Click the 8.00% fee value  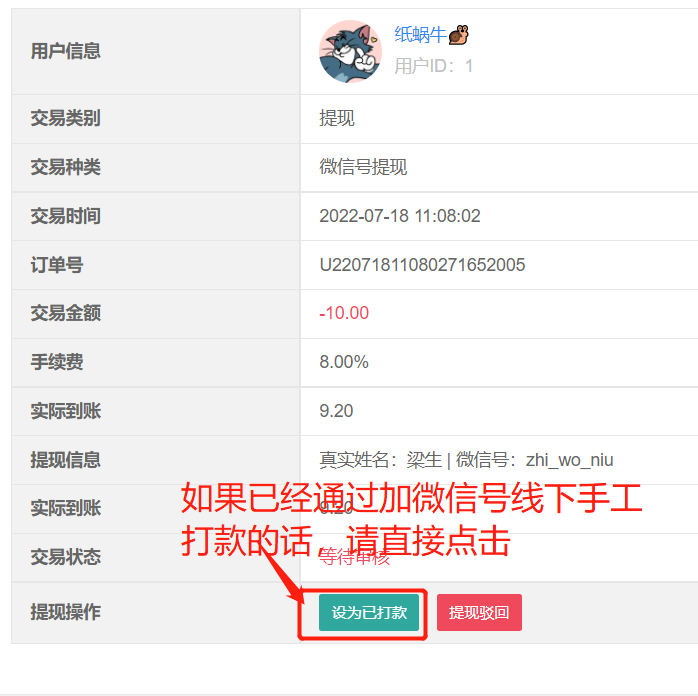(344, 362)
